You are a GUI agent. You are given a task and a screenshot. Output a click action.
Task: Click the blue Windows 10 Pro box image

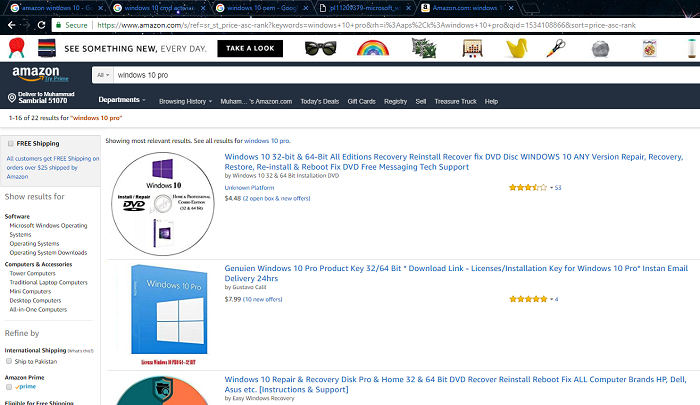(x=169, y=309)
